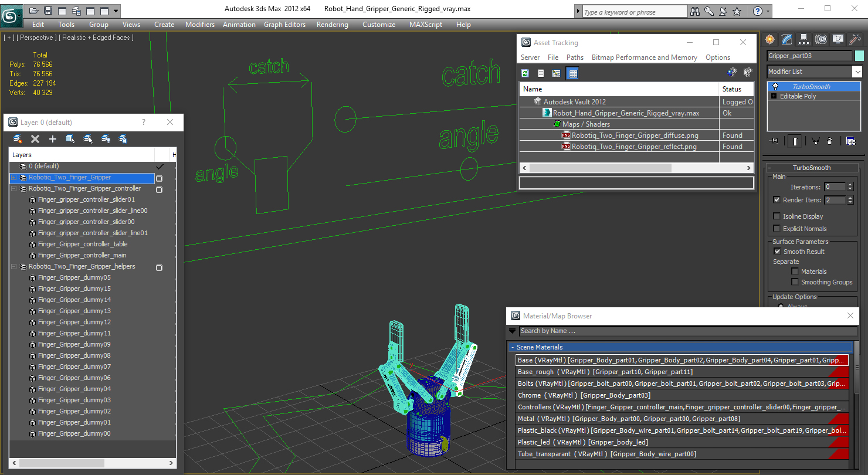Toggle Render Iters checkbox

777,200
